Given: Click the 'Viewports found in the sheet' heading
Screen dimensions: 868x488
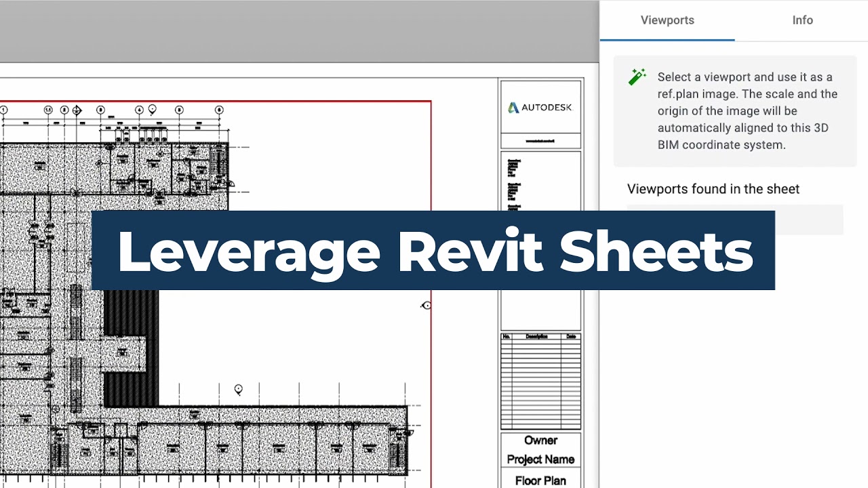Looking at the screenshot, I should click(x=713, y=189).
